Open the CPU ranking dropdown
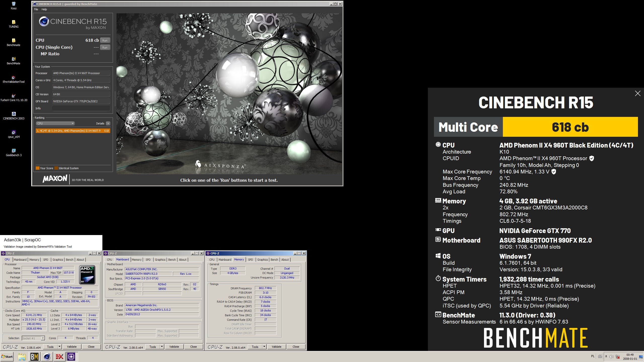 (55, 123)
